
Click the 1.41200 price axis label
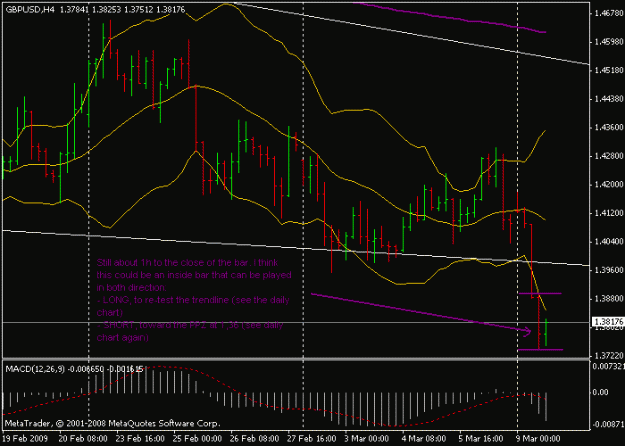click(x=609, y=213)
